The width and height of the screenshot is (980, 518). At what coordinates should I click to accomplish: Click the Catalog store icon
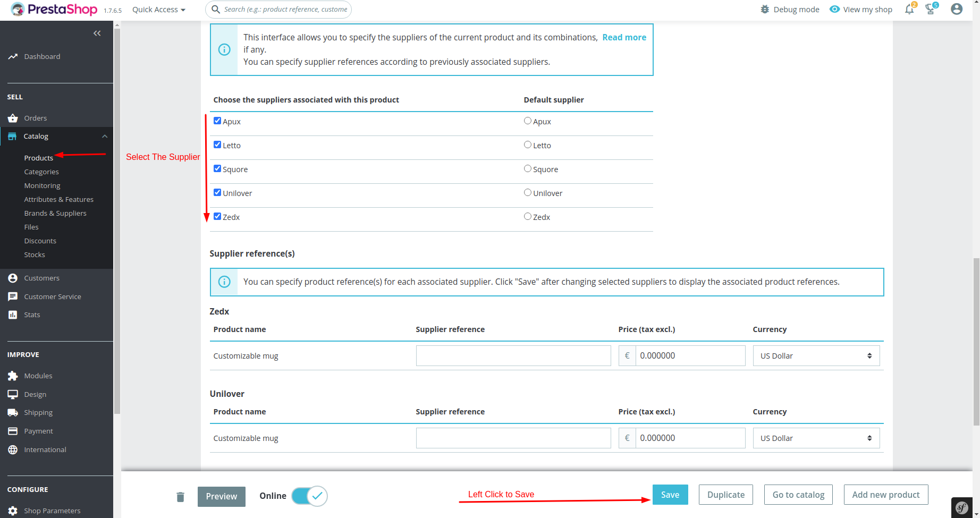(12, 136)
